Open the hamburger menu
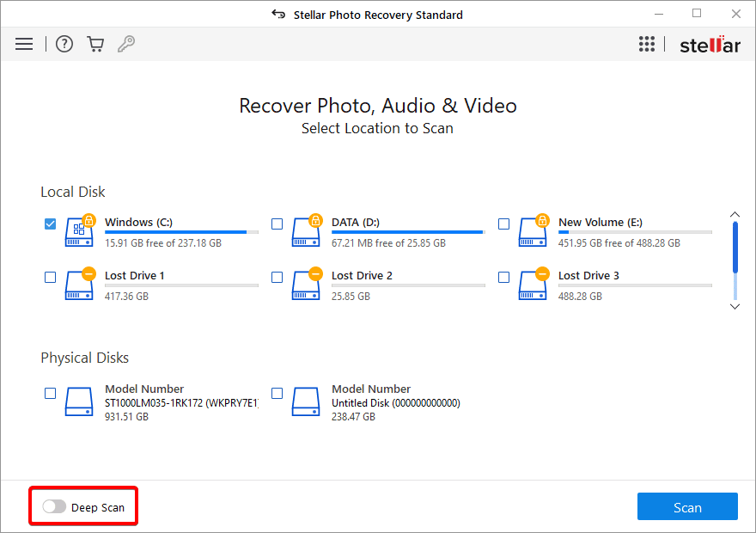The image size is (756, 533). click(24, 44)
